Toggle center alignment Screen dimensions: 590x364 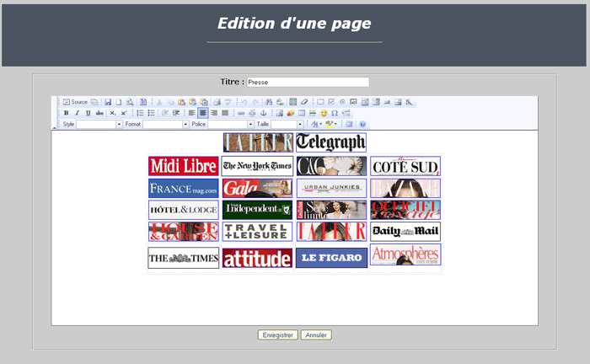(203, 113)
